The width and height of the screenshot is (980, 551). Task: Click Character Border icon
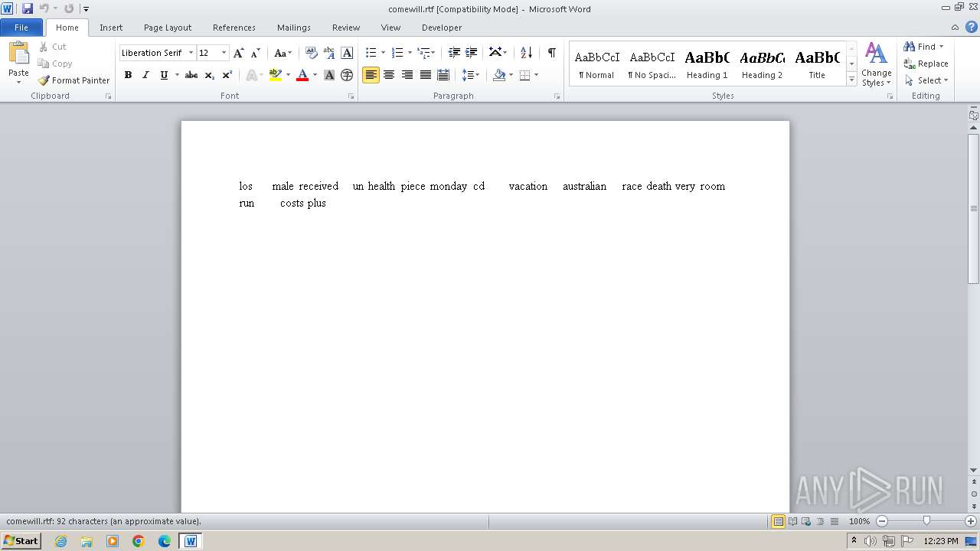click(x=347, y=53)
